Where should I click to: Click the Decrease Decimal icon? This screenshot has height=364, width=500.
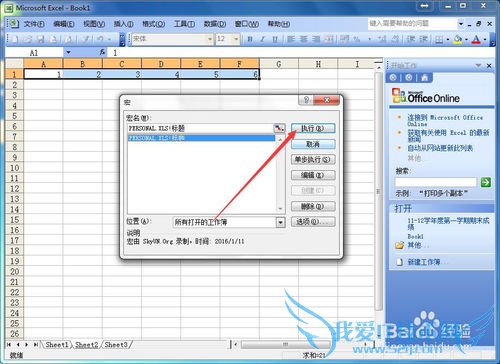click(395, 39)
